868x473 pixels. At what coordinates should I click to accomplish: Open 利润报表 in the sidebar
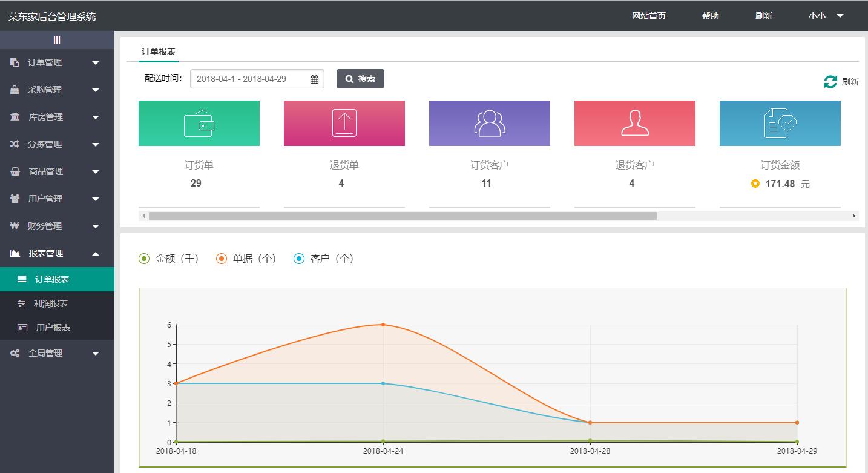coord(51,303)
